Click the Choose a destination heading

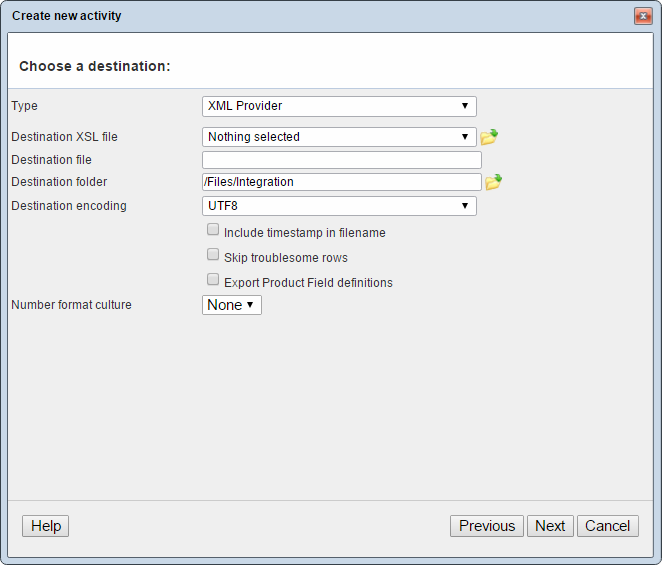point(95,66)
